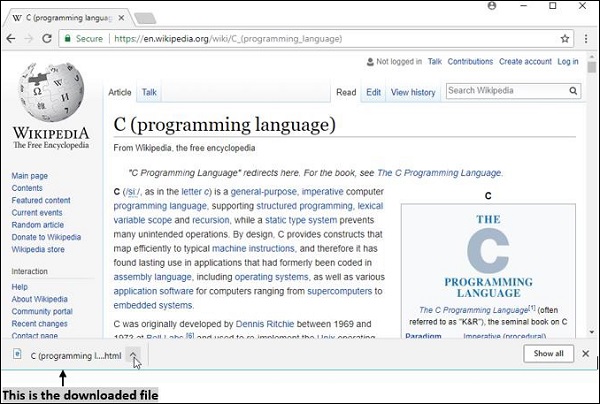
Task: Open the Dennis Ritchie link
Action: 265,324
